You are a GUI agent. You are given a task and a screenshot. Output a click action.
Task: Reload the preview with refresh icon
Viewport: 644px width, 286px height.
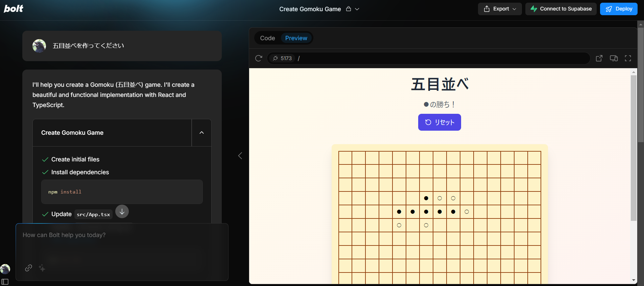[259, 58]
